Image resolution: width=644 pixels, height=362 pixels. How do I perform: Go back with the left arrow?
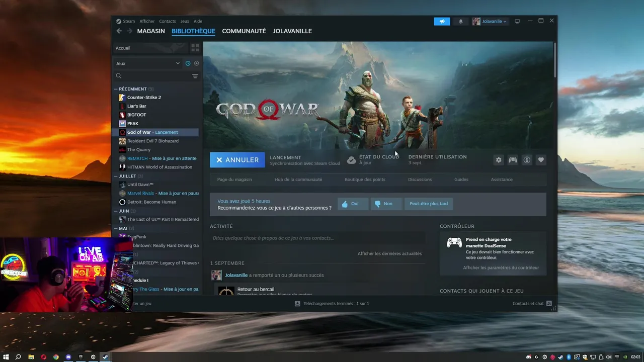click(119, 31)
